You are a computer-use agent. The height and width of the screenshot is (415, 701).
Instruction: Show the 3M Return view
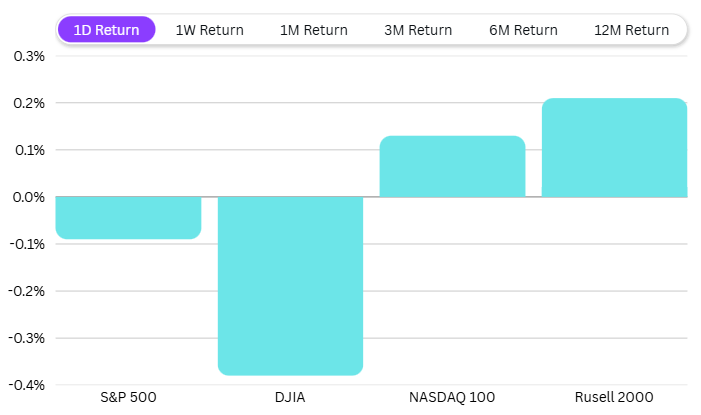(418, 30)
